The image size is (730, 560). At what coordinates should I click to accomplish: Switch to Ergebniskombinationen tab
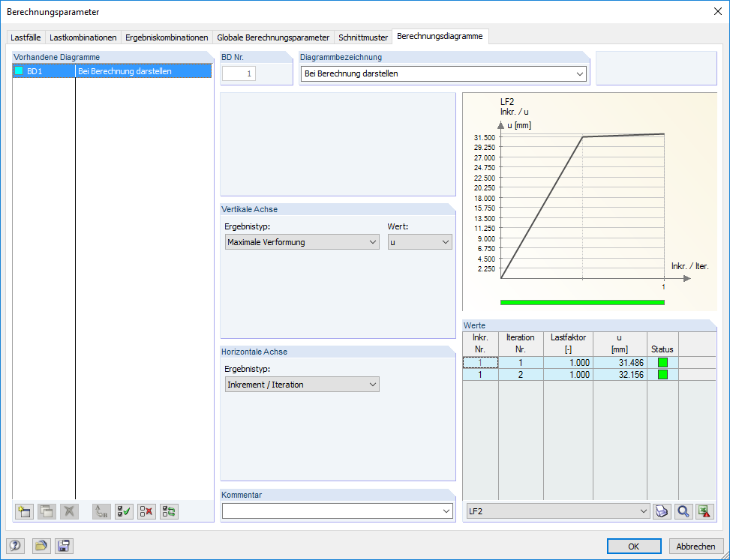tap(167, 37)
